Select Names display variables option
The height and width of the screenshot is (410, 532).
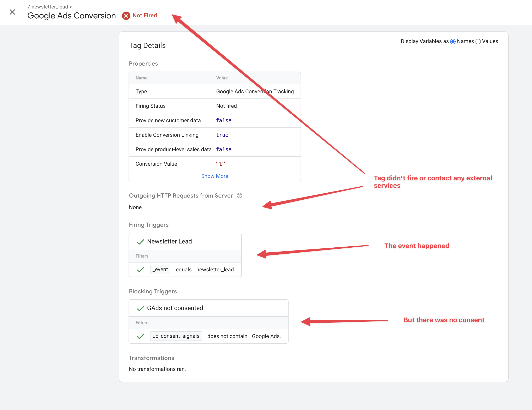[x=453, y=42]
